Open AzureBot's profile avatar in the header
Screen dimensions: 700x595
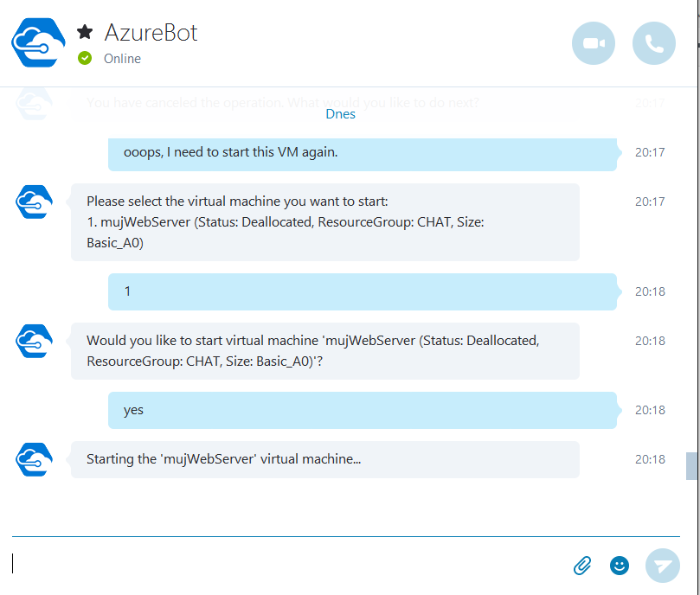coord(38,43)
